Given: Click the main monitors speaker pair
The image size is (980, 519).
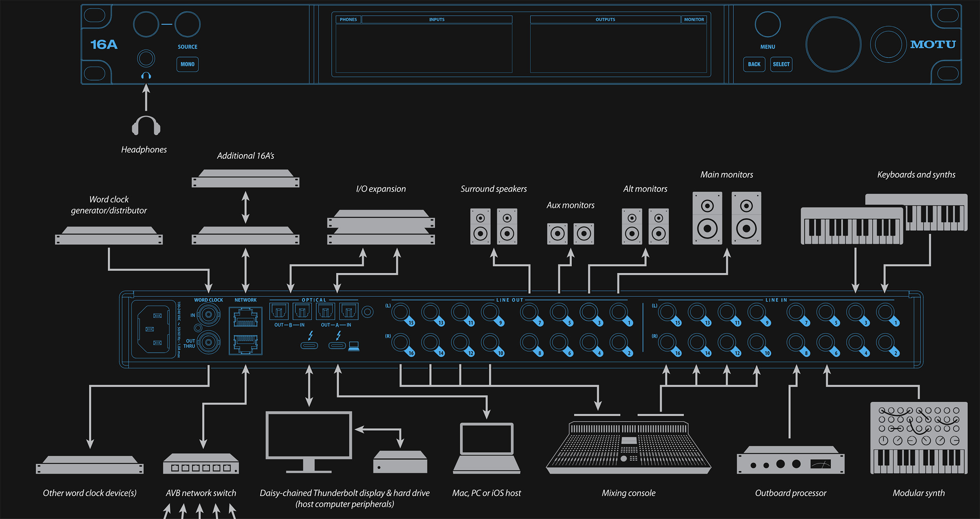Looking at the screenshot, I should pos(726,218).
